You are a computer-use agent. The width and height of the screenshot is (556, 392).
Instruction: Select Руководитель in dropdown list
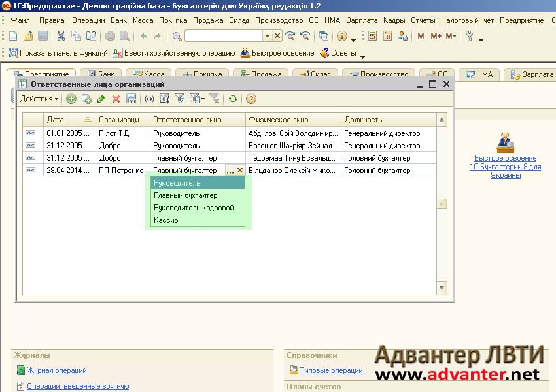198,183
